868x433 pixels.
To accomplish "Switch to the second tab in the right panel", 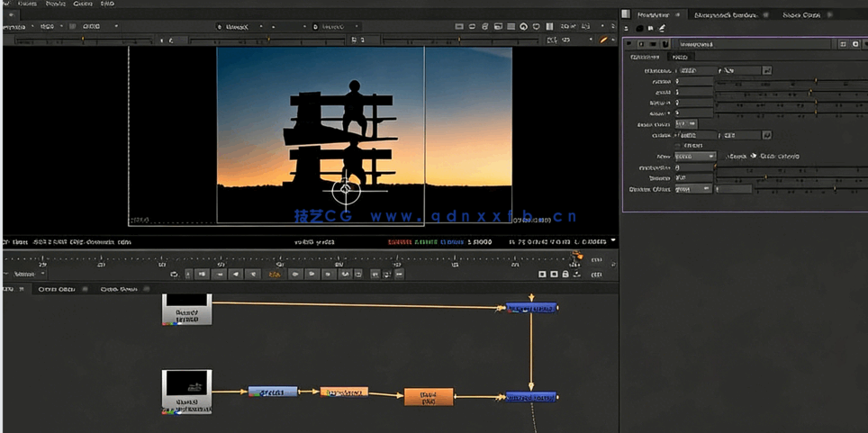I will point(725,15).
